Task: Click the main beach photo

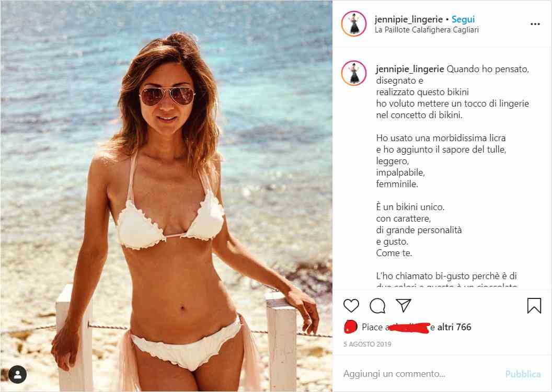Action: (x=167, y=196)
